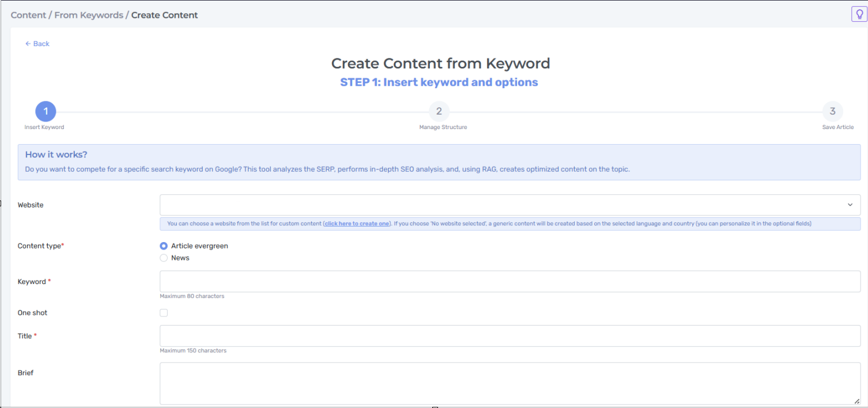The width and height of the screenshot is (868, 408).
Task: Focus the Keyword input field
Action: pos(510,282)
